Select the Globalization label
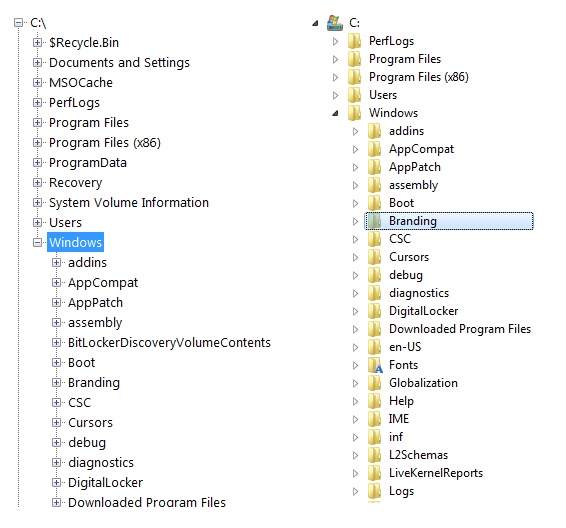Screen dimensions: 566x528 [423, 383]
